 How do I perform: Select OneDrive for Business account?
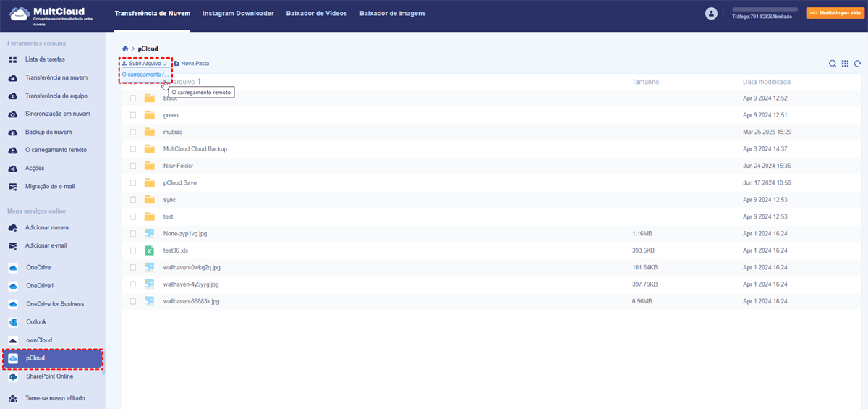(x=55, y=304)
